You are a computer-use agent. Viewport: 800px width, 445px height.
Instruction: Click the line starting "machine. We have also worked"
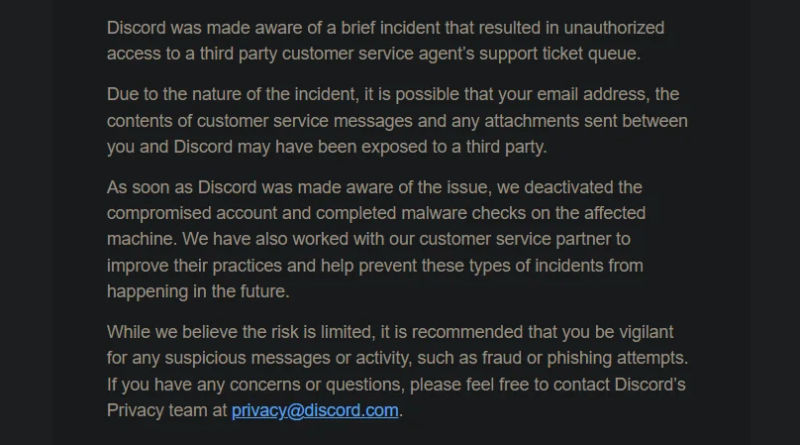click(368, 239)
